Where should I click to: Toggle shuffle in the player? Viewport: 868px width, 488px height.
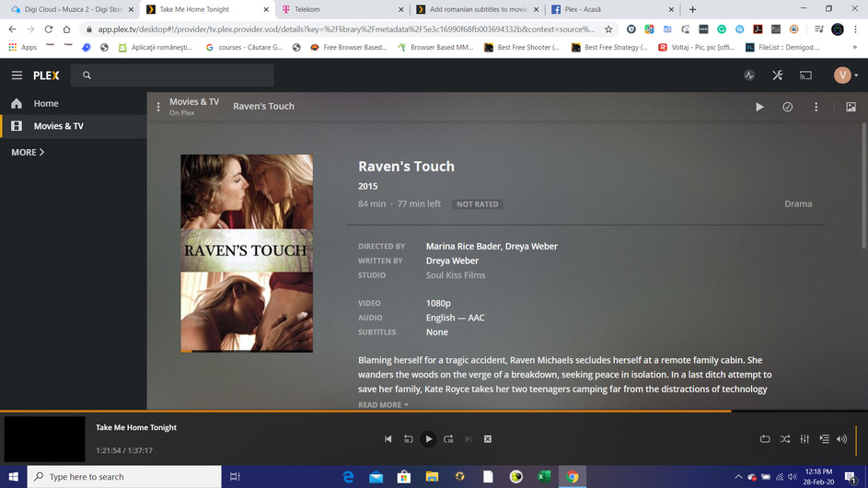tap(785, 439)
